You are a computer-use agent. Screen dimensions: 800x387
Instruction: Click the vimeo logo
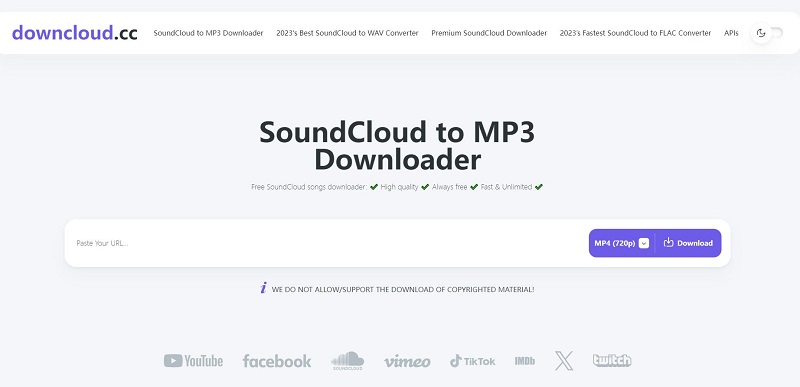pos(407,362)
